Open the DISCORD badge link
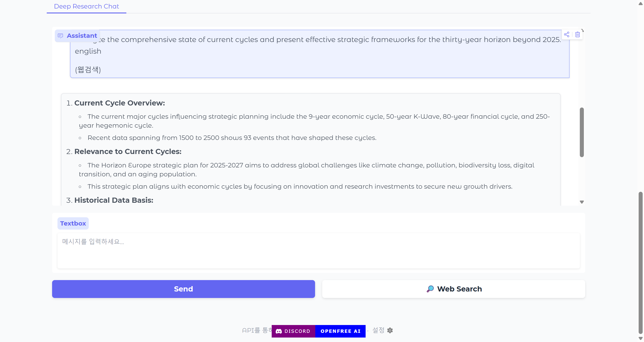Image resolution: width=644 pixels, height=342 pixels. (x=293, y=331)
